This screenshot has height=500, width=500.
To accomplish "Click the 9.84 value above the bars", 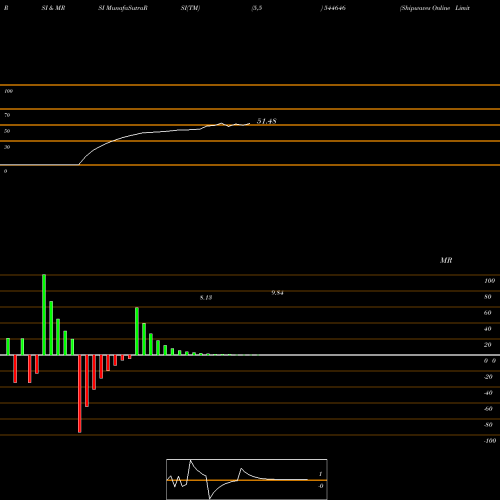I will pos(277,293).
